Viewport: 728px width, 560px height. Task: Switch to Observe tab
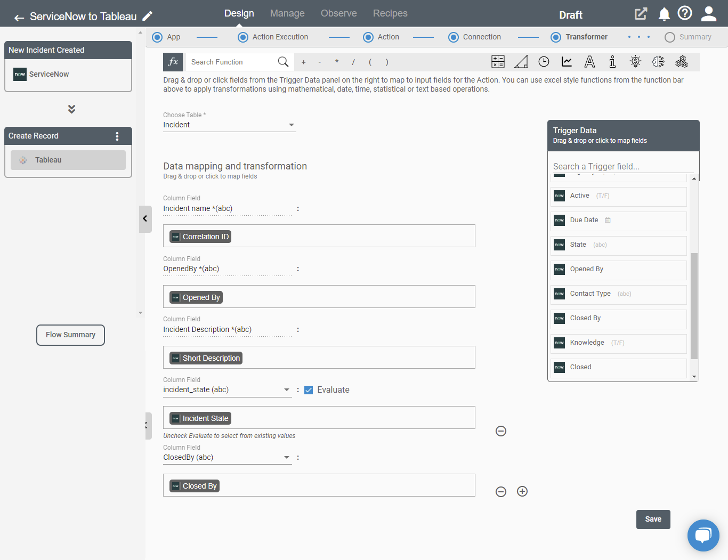[339, 13]
